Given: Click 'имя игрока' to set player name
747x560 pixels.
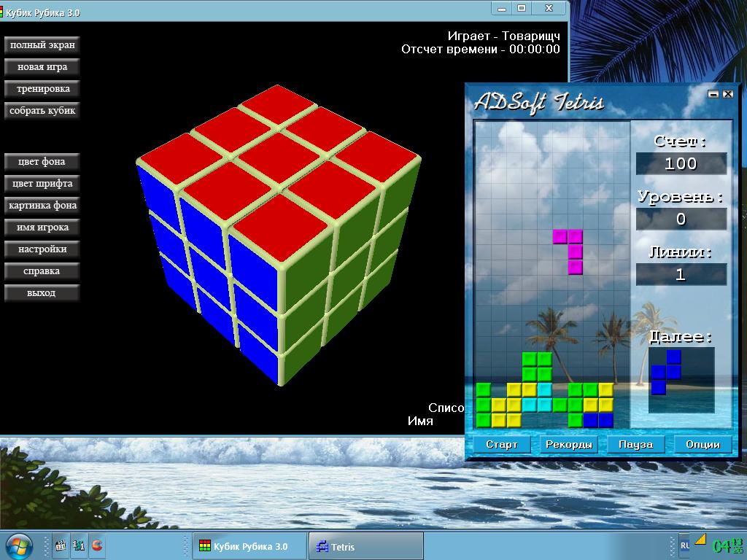Looking at the screenshot, I should pyautogui.click(x=42, y=227).
